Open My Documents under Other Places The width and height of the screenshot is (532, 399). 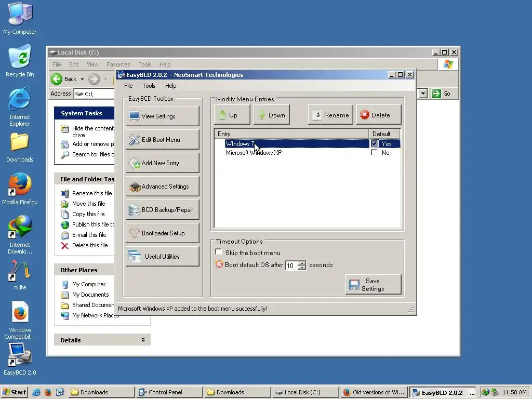pyautogui.click(x=90, y=295)
